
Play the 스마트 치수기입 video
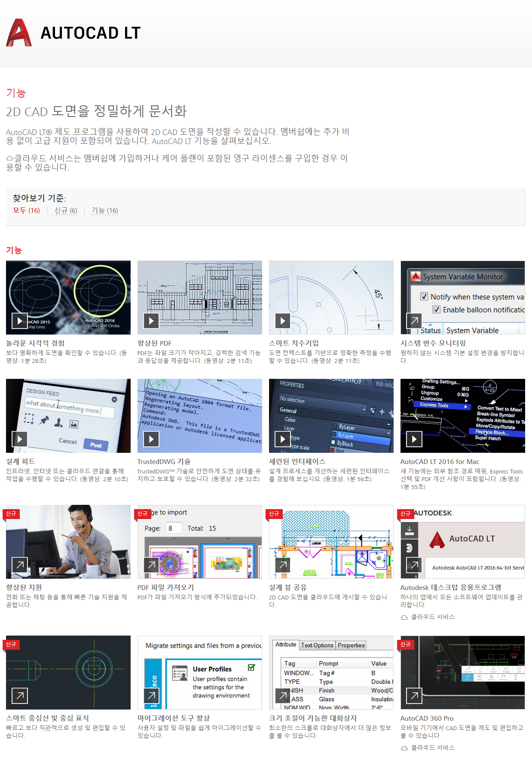click(x=283, y=321)
